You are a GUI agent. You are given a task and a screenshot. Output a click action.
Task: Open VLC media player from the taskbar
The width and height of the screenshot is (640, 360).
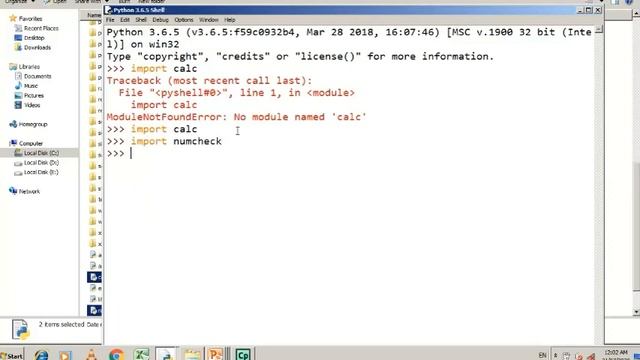tap(91, 355)
